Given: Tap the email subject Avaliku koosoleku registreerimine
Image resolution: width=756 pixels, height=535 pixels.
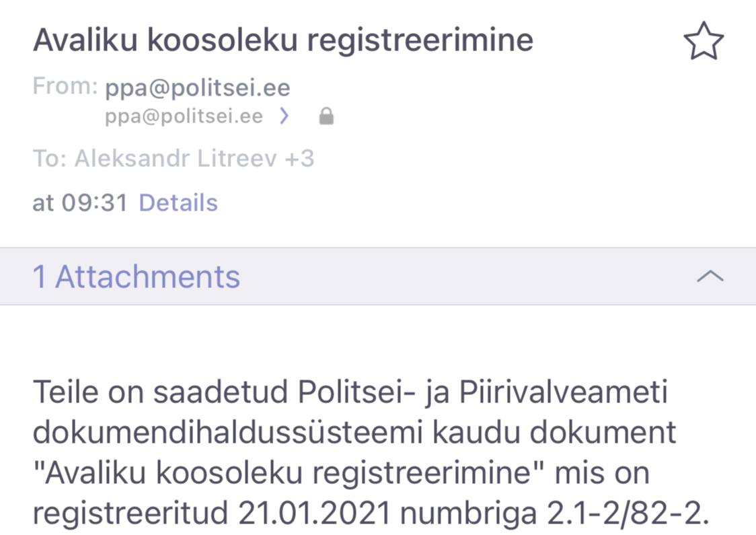Looking at the screenshot, I should tap(283, 40).
